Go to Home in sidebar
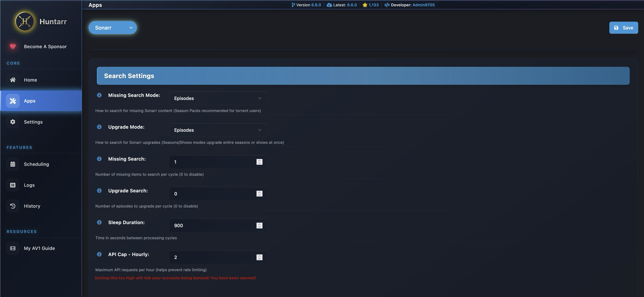 (41, 80)
